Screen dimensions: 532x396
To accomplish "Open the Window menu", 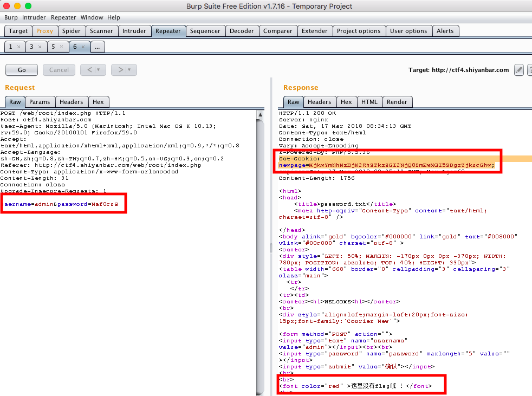I will point(92,17).
